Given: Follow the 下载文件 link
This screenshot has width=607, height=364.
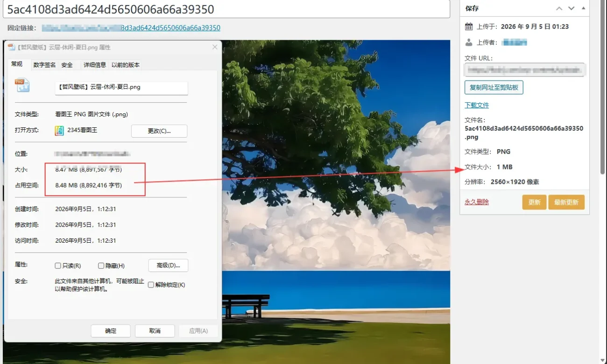Looking at the screenshot, I should (477, 105).
